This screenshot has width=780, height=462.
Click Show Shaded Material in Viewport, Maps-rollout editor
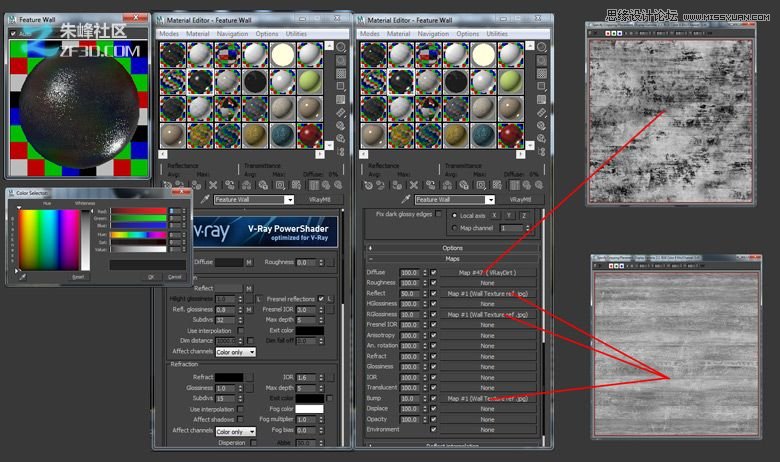click(x=497, y=185)
